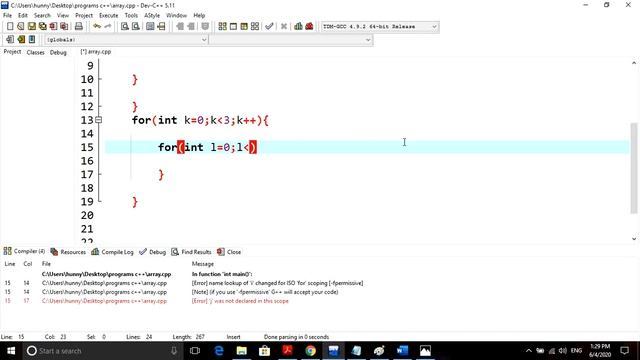The height and width of the screenshot is (360, 640).
Task: Click the Close button in bottom panel
Action: tap(229, 252)
